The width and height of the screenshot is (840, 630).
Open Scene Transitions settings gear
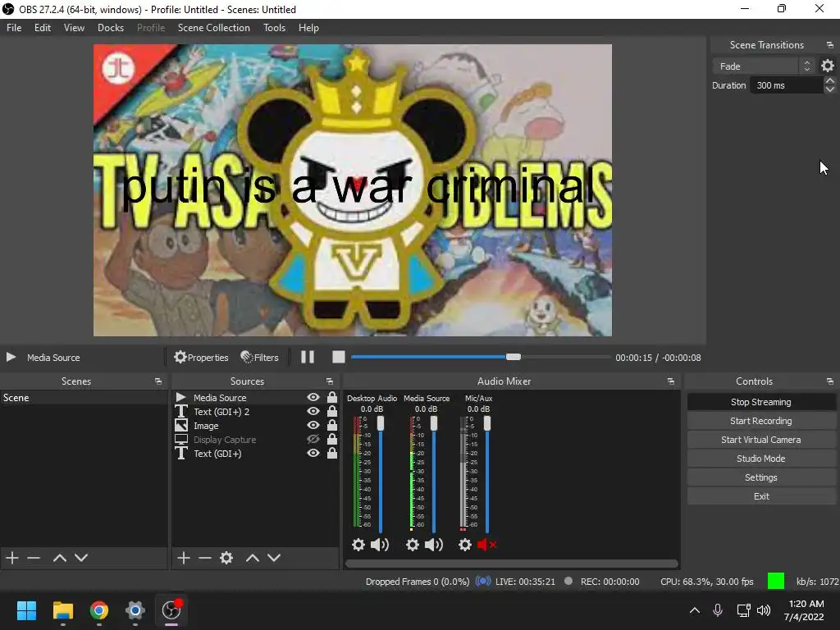click(x=828, y=66)
